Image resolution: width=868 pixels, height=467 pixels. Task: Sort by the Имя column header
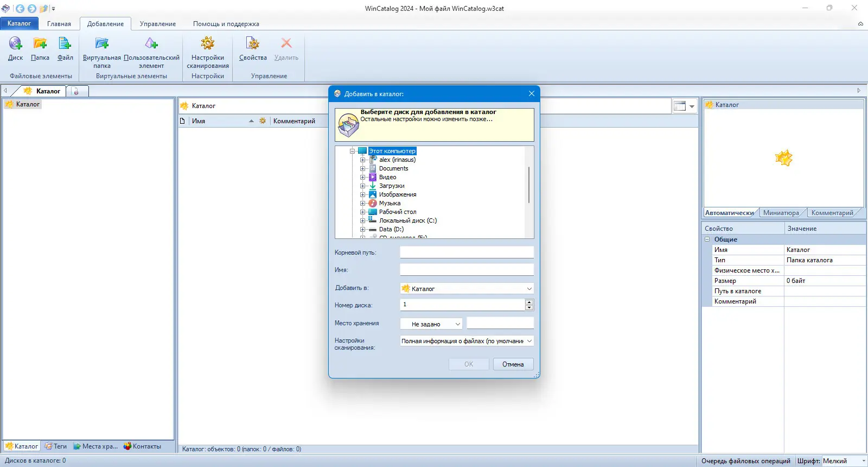(x=222, y=121)
